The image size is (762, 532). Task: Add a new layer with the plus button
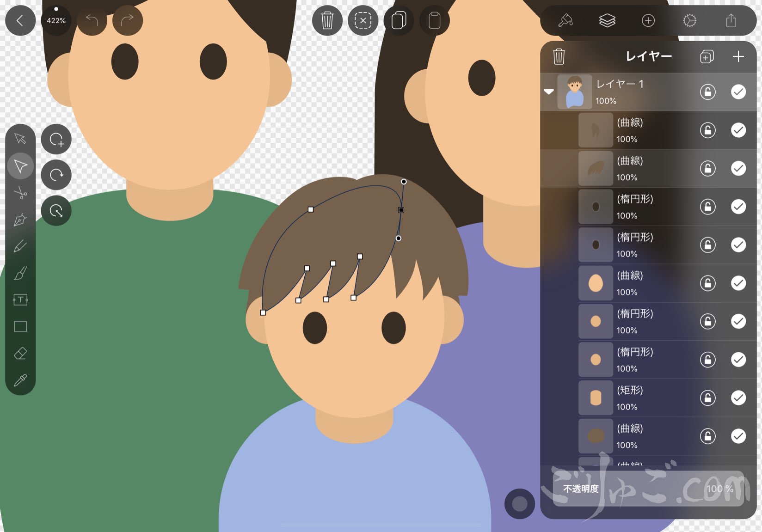tap(738, 56)
